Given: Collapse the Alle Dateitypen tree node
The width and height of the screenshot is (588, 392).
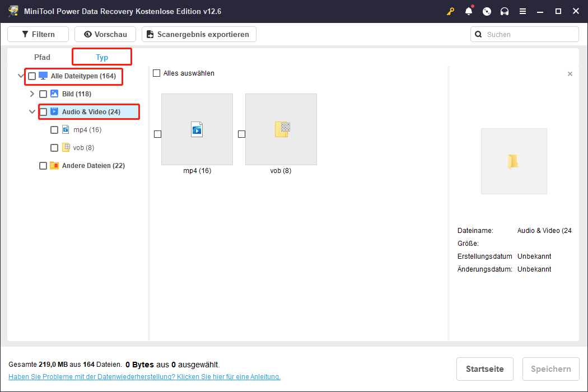Looking at the screenshot, I should click(x=21, y=76).
